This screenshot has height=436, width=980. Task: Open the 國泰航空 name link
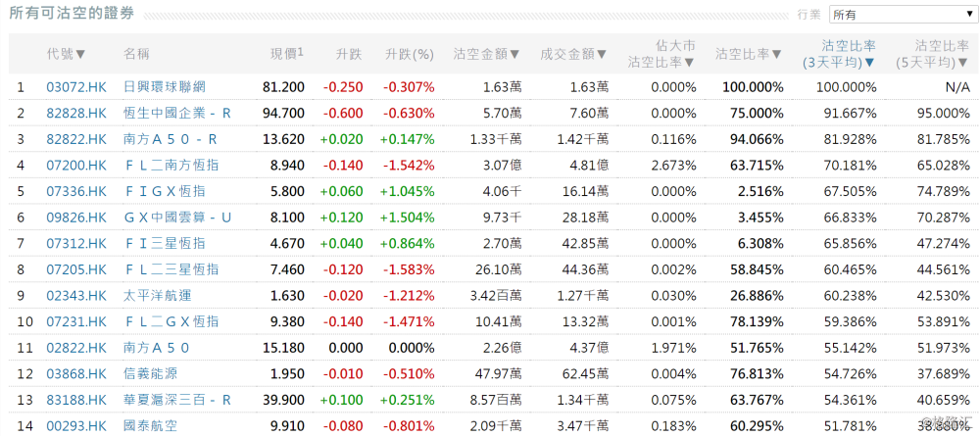coord(151,425)
